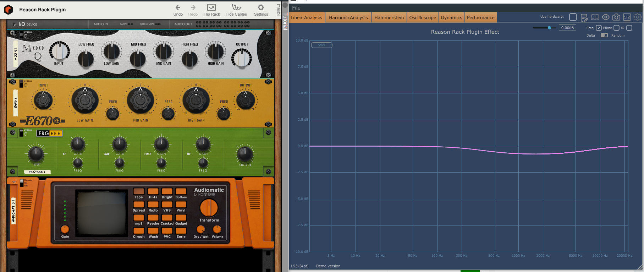Open Reason Rack Plugin Settings gear
Image resolution: width=644 pixels, height=272 pixels.
[x=261, y=7]
